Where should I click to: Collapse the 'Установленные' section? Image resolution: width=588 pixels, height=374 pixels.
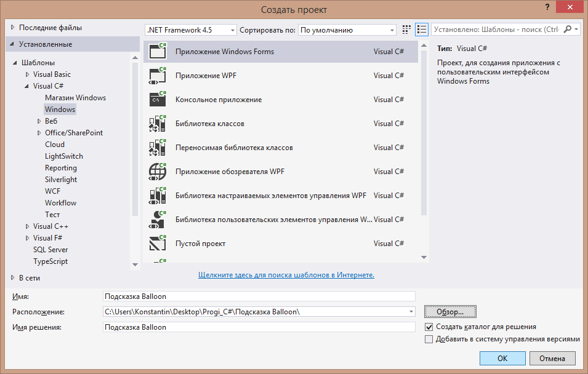[12, 44]
